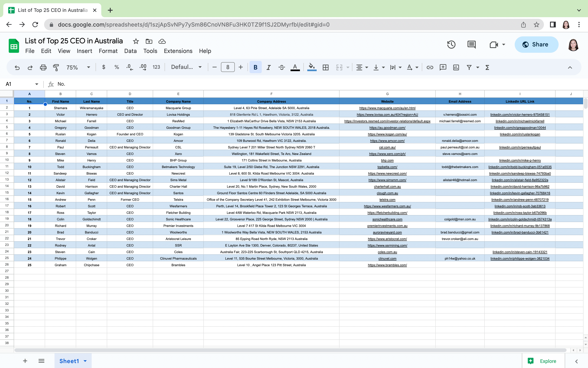588x368 pixels.
Task: Click the browser share page icon
Action: pyautogui.click(x=523, y=25)
